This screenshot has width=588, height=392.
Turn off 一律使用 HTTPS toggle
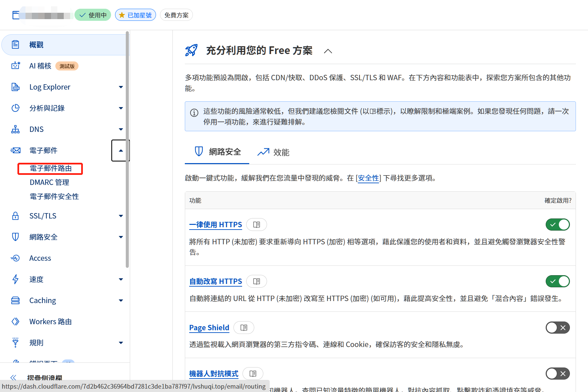click(557, 225)
